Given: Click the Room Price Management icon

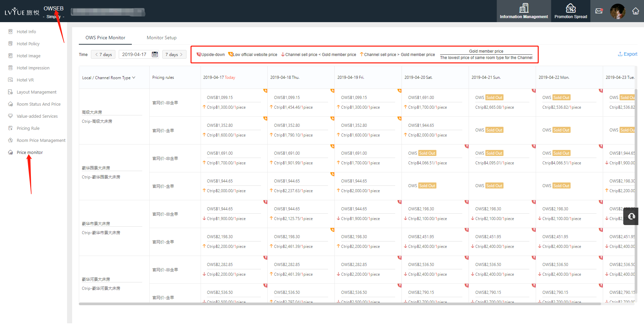Looking at the screenshot, I should [x=10, y=140].
